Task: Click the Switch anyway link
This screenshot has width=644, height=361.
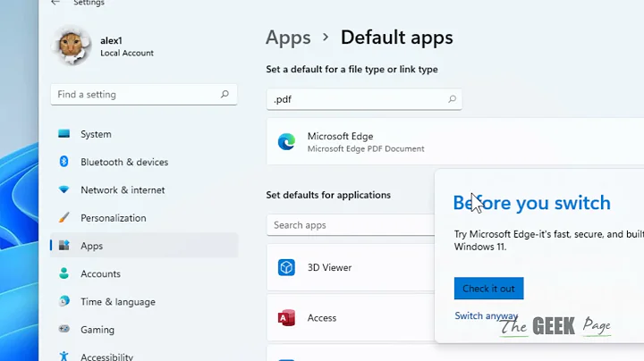Action: [x=487, y=315]
